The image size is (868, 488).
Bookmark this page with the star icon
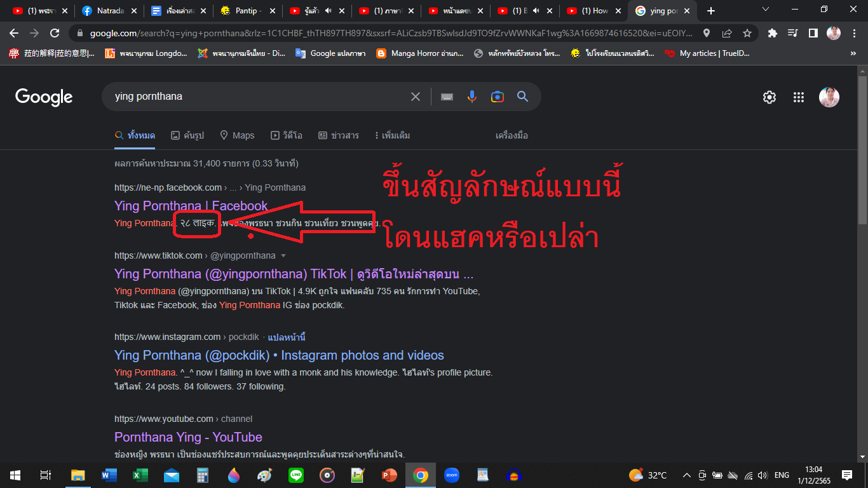tap(747, 33)
